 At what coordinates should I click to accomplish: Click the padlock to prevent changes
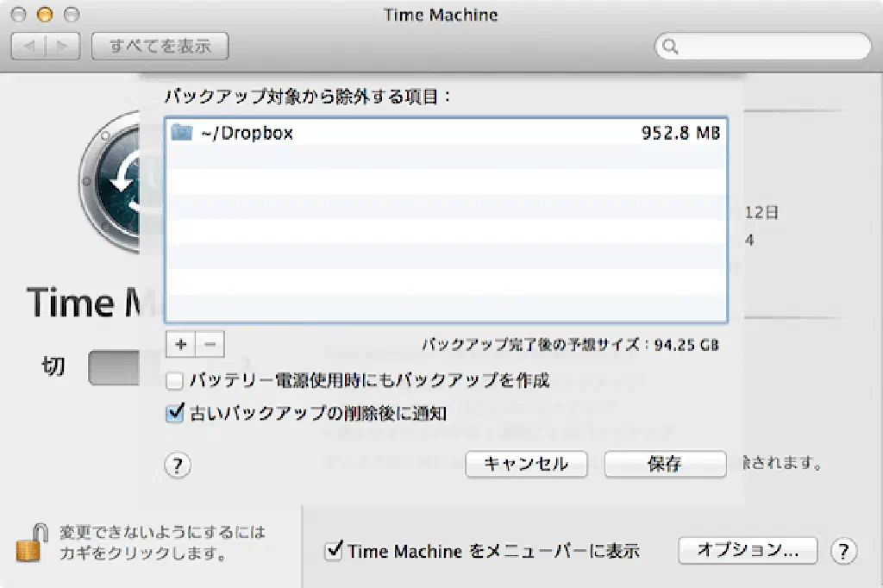click(x=30, y=543)
